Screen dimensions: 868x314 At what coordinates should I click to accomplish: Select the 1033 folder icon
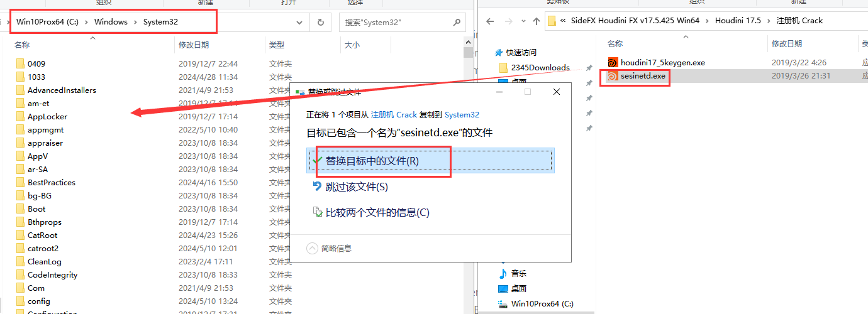coord(20,77)
